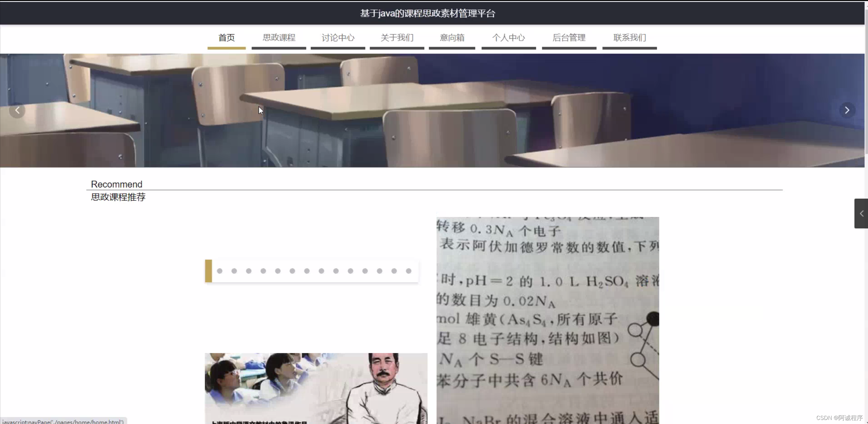Click the banner's previous slide arrow
The image size is (868, 424).
point(17,110)
